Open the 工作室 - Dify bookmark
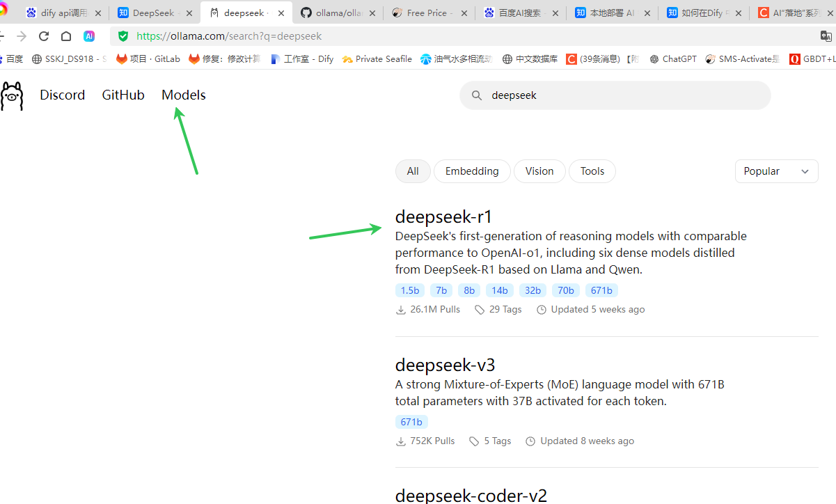836x504 pixels. [301, 59]
